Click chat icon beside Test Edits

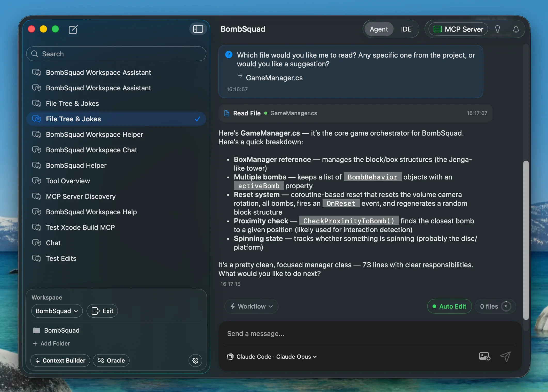(37, 258)
